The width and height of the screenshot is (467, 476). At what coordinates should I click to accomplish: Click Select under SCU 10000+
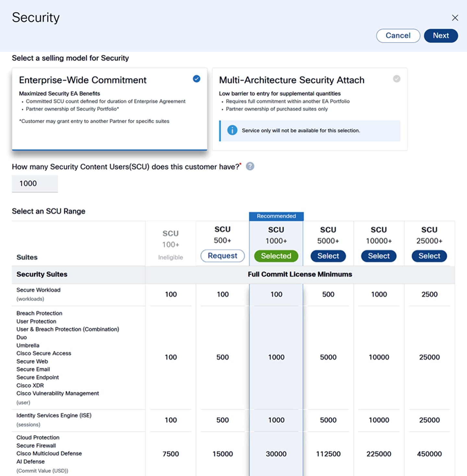pyautogui.click(x=379, y=256)
